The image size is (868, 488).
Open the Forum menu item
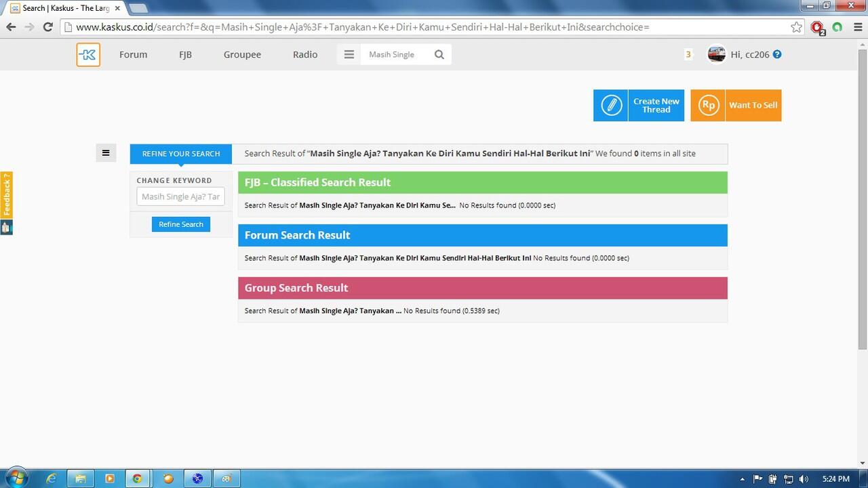(133, 55)
